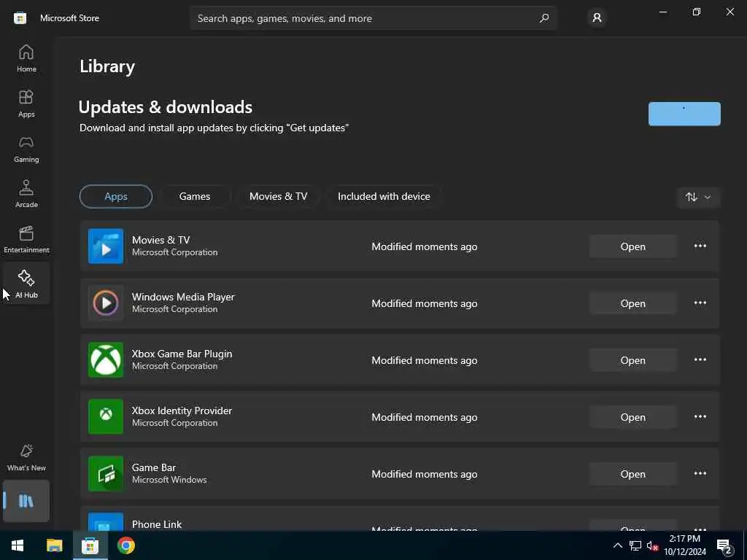Open the AI Hub section
This screenshot has height=560, width=747.
click(26, 284)
